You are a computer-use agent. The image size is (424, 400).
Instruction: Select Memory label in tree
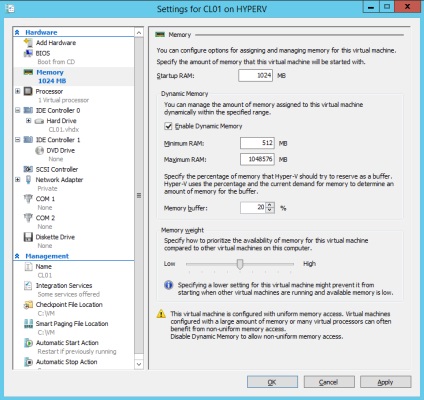click(50, 72)
